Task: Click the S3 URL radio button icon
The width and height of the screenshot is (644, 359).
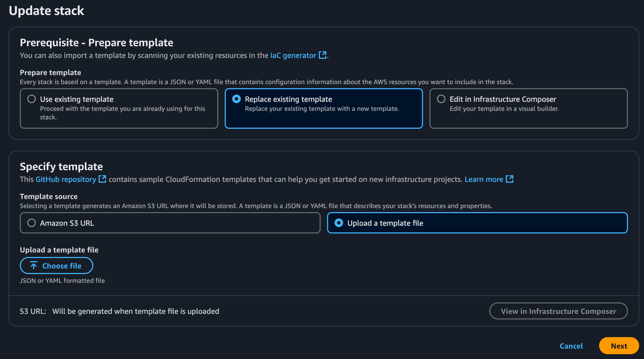Action: (32, 223)
